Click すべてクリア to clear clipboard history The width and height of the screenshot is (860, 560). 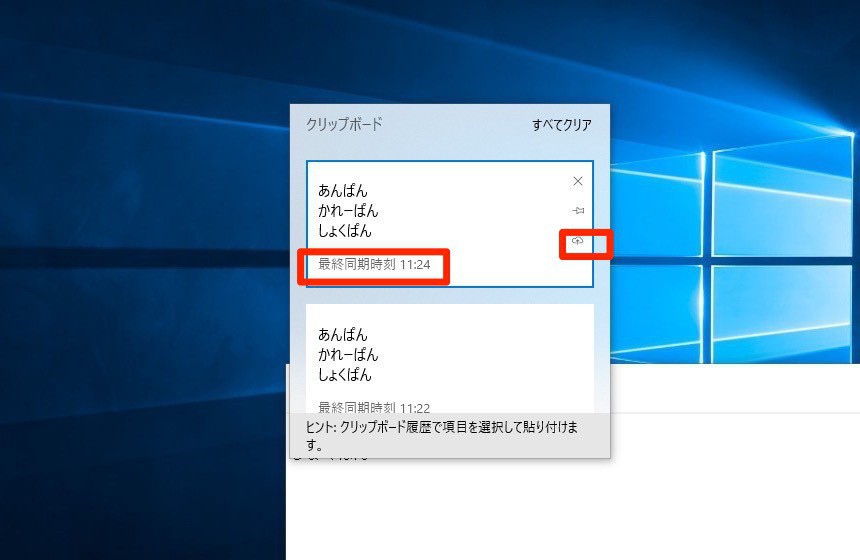tap(562, 125)
